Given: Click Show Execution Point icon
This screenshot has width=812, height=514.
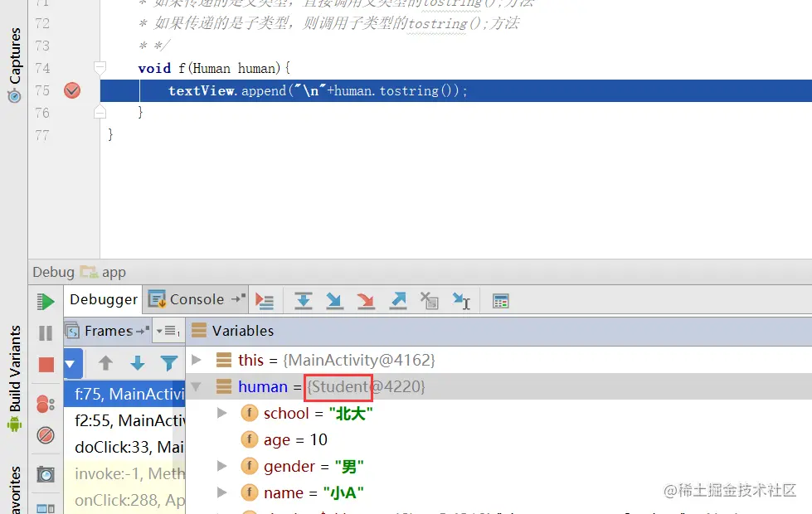Looking at the screenshot, I should (264, 301).
